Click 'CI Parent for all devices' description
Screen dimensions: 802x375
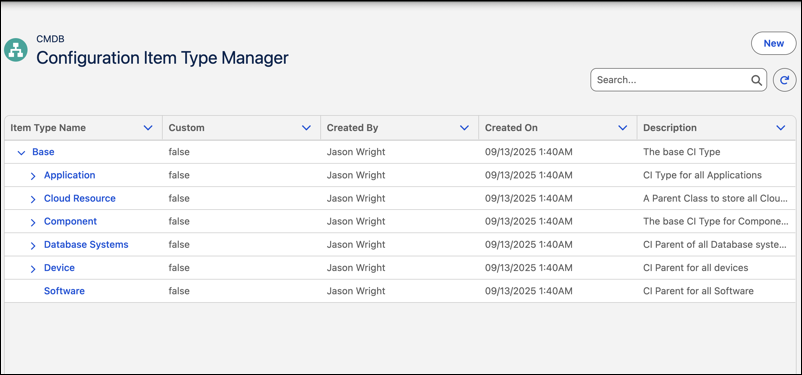[695, 268]
